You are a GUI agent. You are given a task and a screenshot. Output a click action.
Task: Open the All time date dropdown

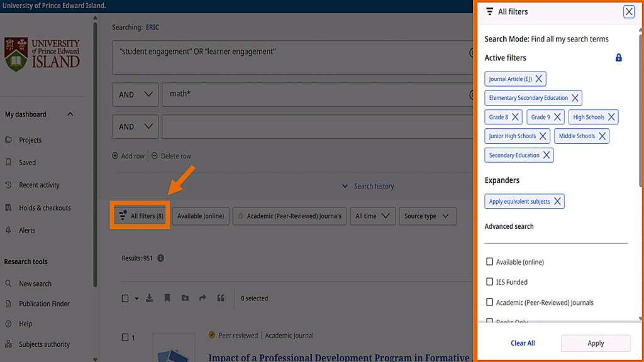click(x=372, y=216)
